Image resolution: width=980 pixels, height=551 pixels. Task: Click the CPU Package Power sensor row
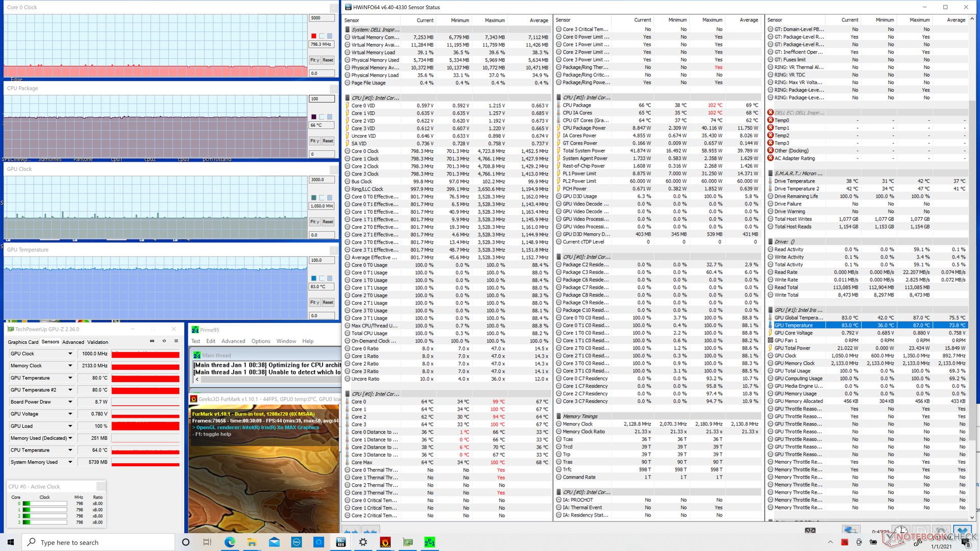coord(657,128)
